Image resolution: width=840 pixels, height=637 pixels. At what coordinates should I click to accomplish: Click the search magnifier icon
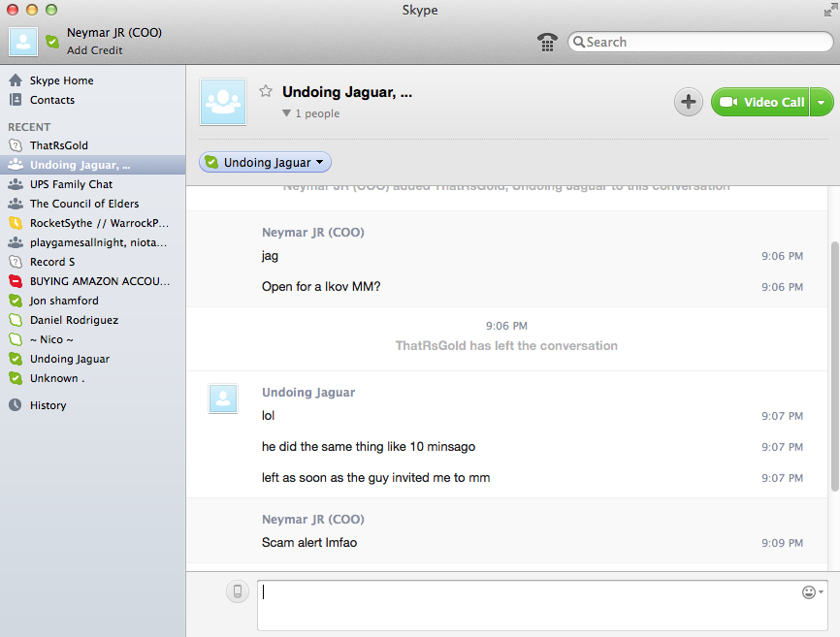tap(578, 42)
